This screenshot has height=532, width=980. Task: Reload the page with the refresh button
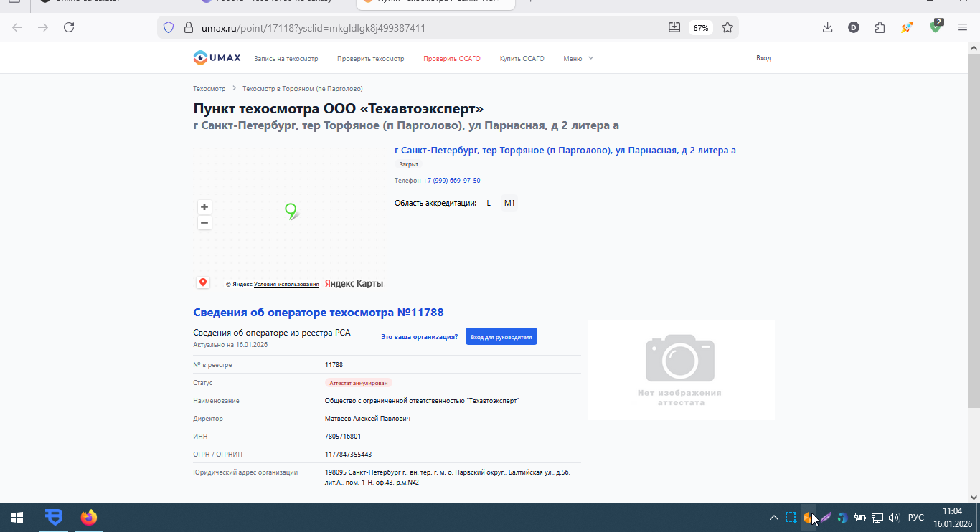tap(69, 27)
